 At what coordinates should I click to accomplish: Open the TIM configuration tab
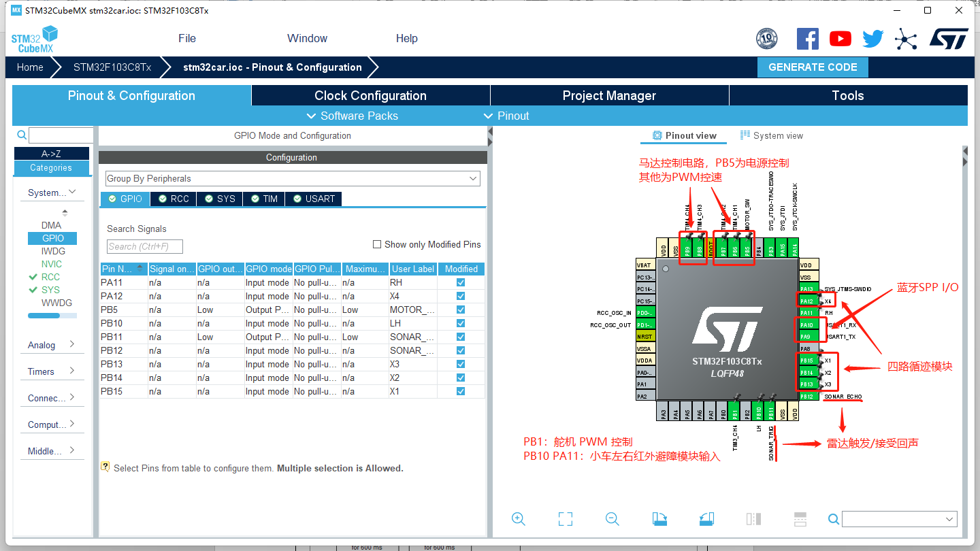(x=264, y=199)
